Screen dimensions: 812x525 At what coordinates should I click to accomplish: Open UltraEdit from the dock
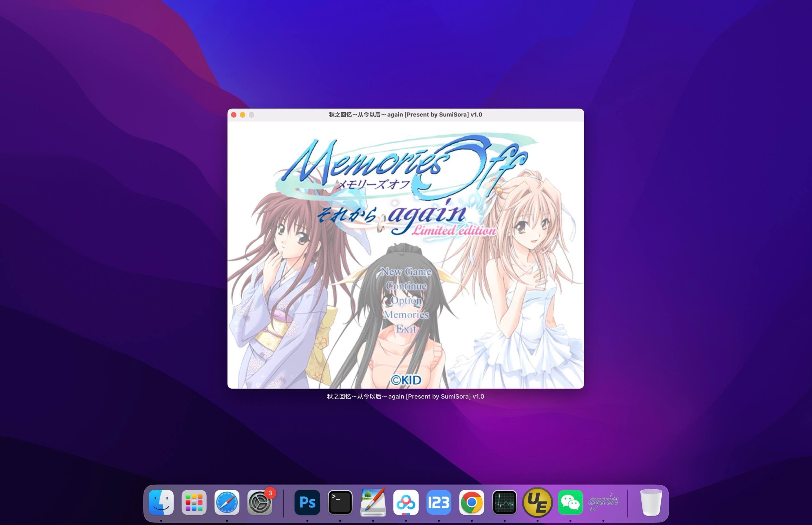coord(537,502)
